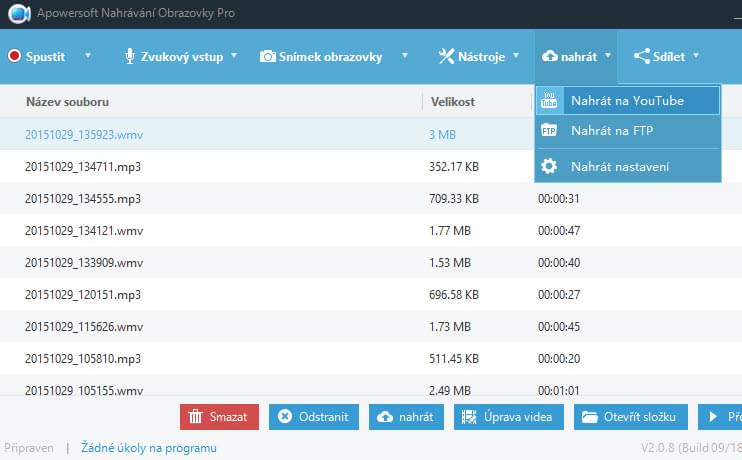Click the cloud upload icon in toolbar
The image size is (742, 460).
pos(550,57)
